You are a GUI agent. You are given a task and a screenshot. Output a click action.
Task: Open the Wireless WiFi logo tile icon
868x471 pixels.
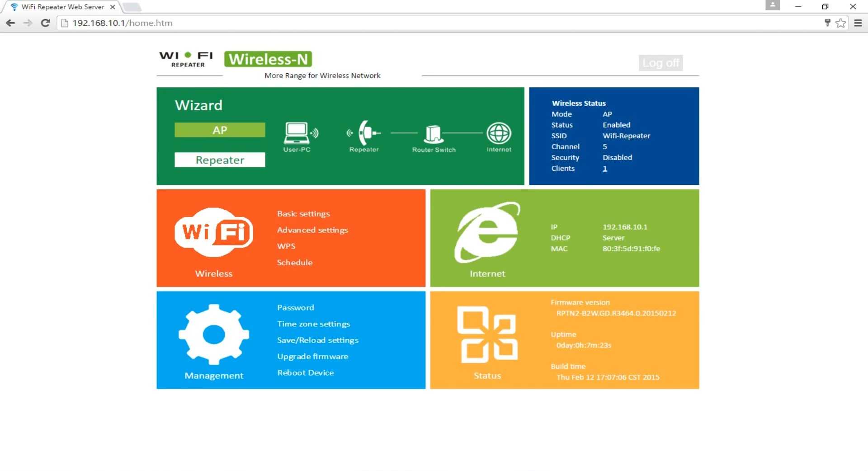click(x=214, y=232)
